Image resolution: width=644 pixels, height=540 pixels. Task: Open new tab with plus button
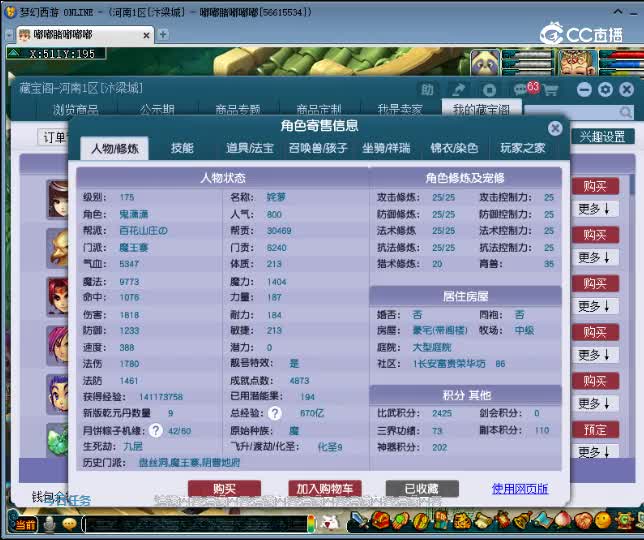(x=163, y=35)
